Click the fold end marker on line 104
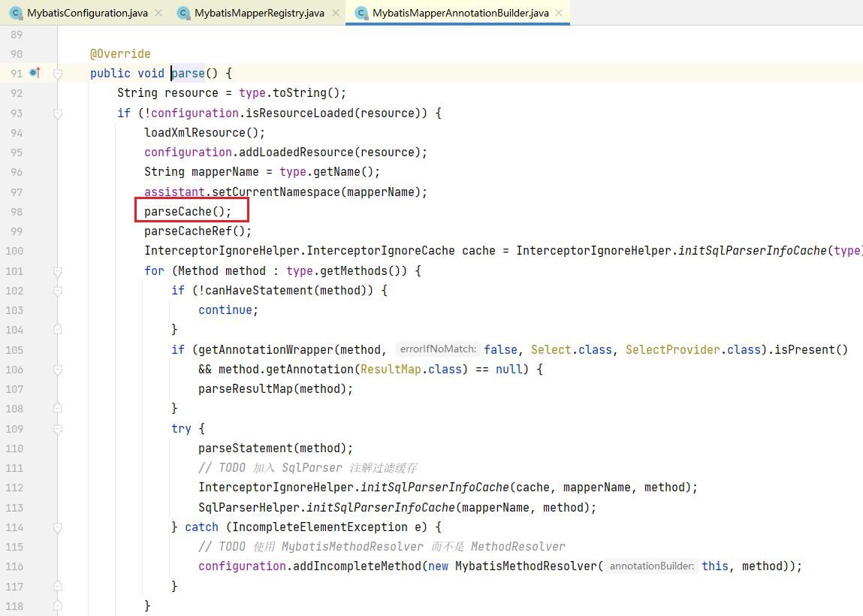Screen dimensions: 863x616 (x=58, y=330)
